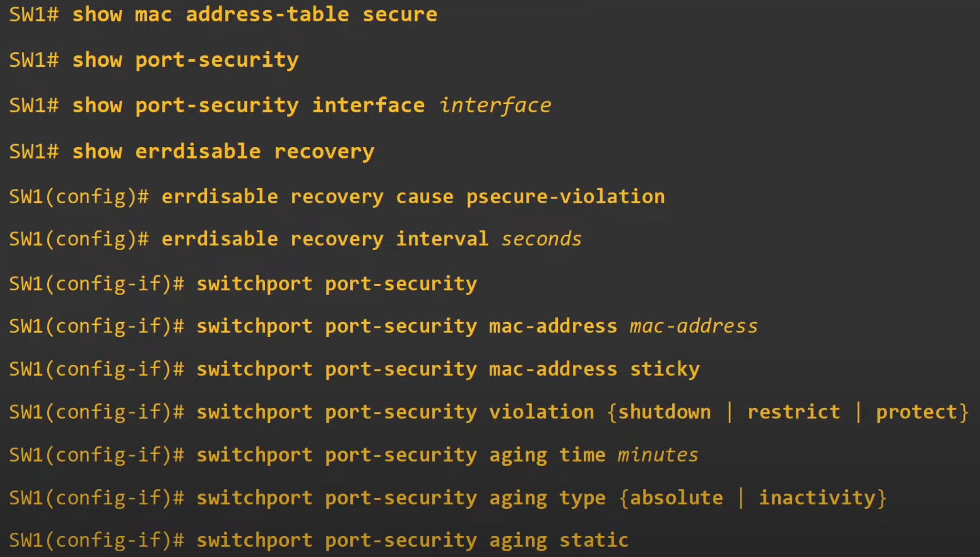Select the 'protect' violation option
Viewport: 980px width, 557px height.
point(918,412)
